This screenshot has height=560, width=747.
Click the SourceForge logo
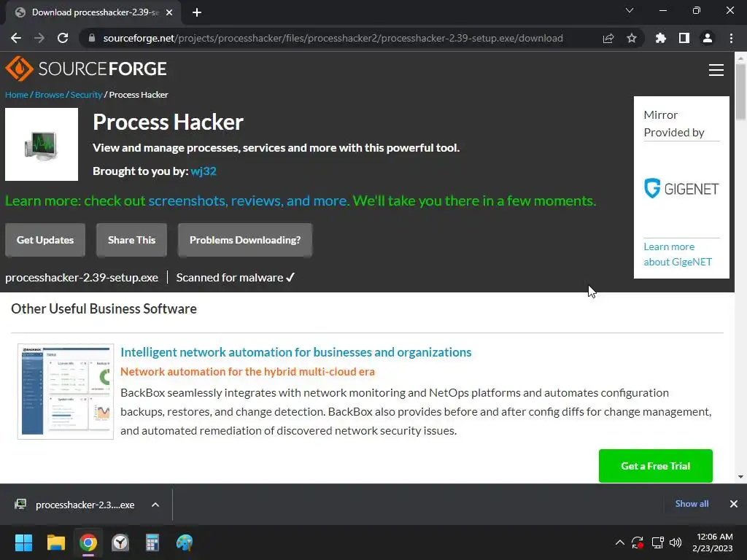(86, 69)
